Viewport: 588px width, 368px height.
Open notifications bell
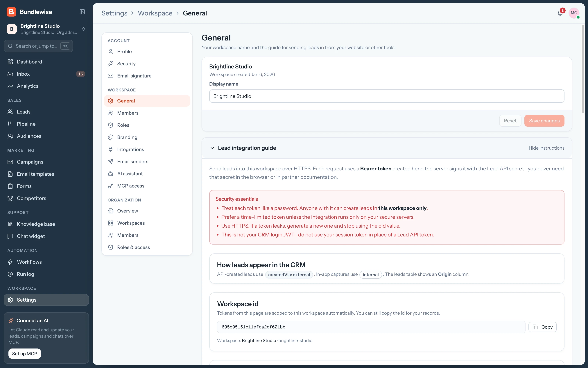560,13
